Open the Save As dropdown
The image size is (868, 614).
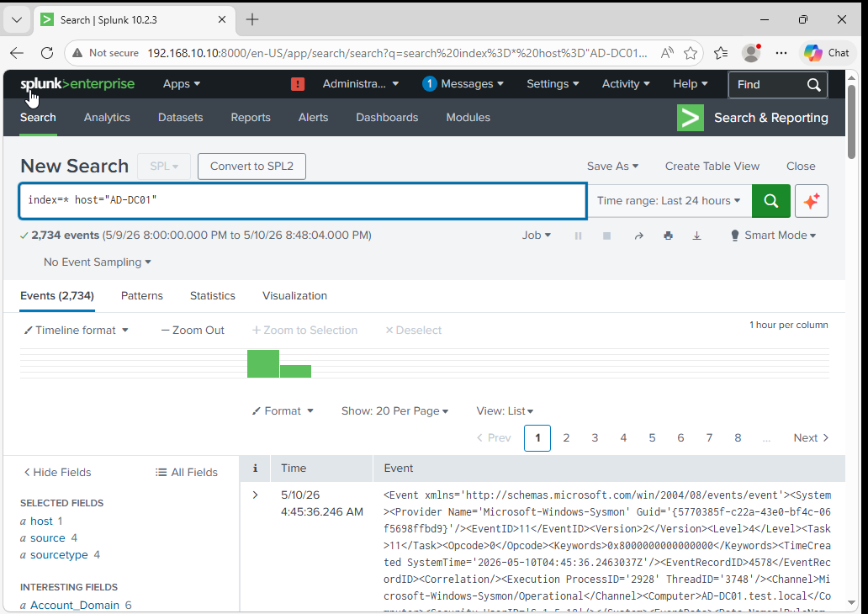click(612, 167)
